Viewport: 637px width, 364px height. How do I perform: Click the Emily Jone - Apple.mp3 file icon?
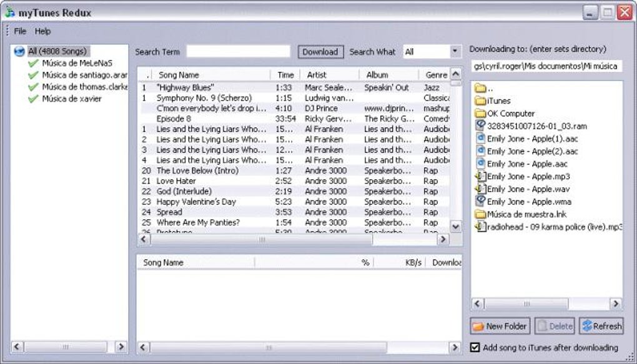(481, 176)
